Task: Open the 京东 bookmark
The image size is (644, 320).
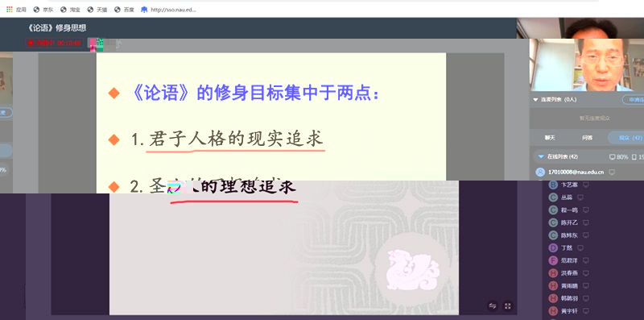Action: 43,10
